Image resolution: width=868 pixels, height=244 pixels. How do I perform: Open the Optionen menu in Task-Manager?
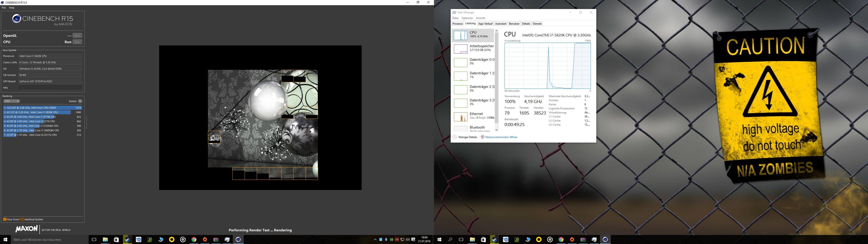(x=467, y=18)
